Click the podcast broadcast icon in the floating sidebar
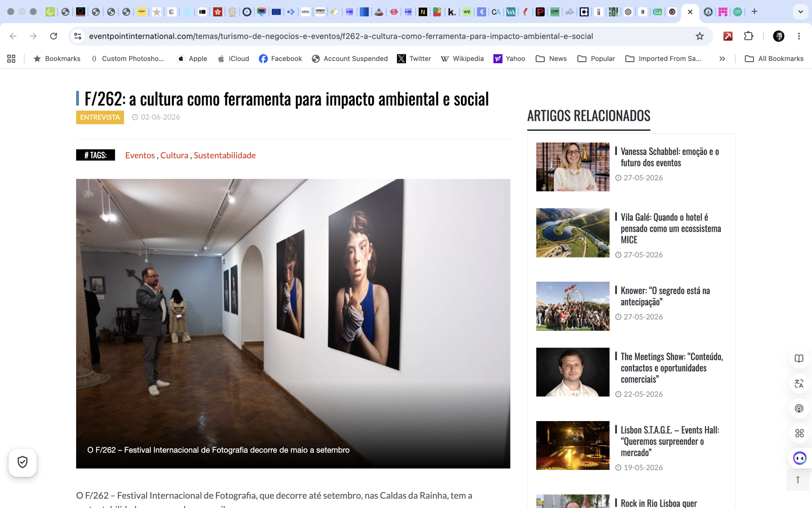Image resolution: width=812 pixels, height=508 pixels. pyautogui.click(x=799, y=408)
